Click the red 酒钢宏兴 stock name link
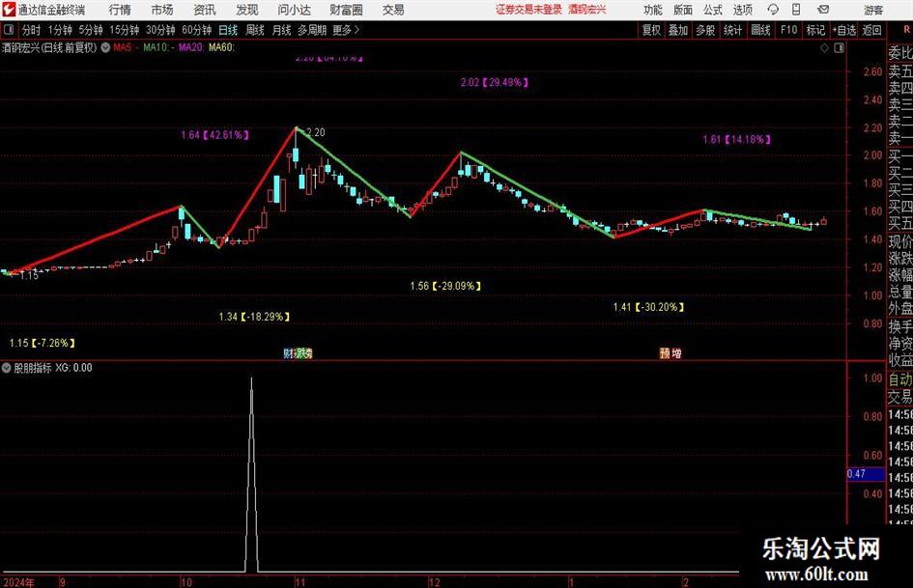913x588 pixels. (x=587, y=10)
